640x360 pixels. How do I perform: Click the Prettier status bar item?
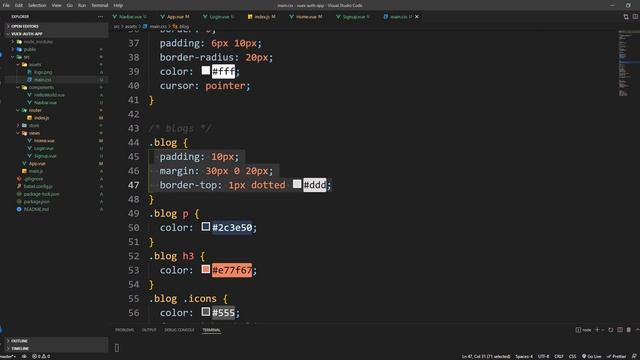tap(616, 356)
